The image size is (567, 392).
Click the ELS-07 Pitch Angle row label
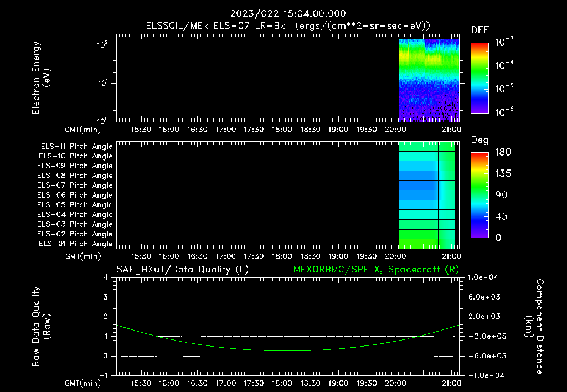tap(75, 185)
